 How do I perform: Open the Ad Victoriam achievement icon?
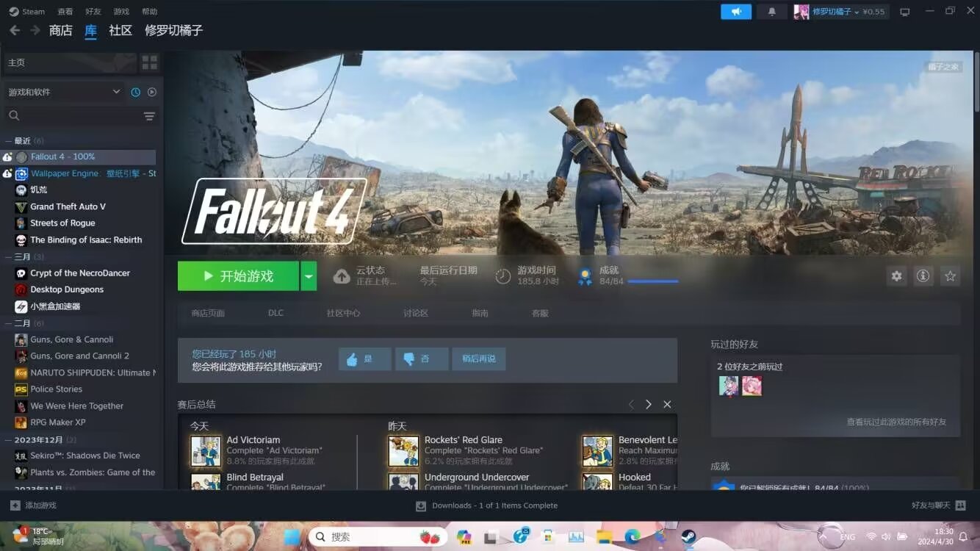[205, 451]
